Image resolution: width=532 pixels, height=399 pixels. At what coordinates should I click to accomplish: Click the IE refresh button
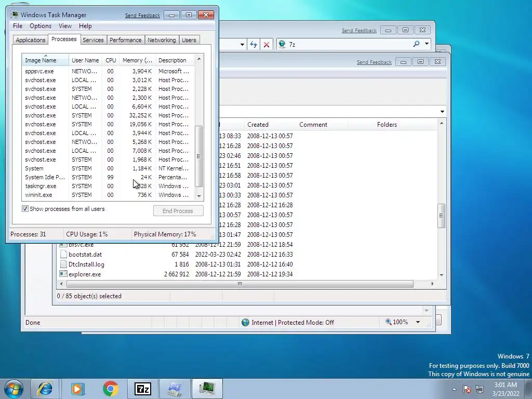tap(254, 45)
